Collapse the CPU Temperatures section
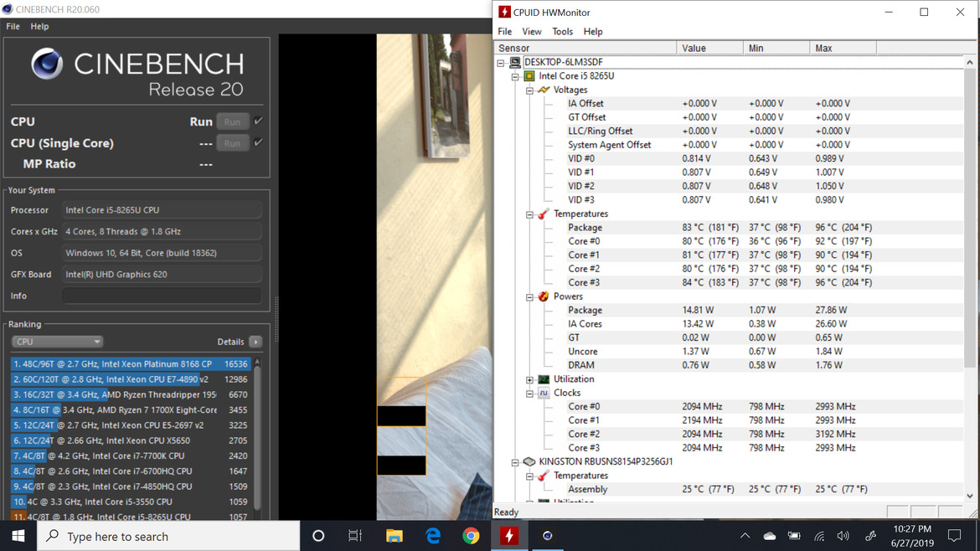This screenshot has height=551, width=980. point(529,214)
